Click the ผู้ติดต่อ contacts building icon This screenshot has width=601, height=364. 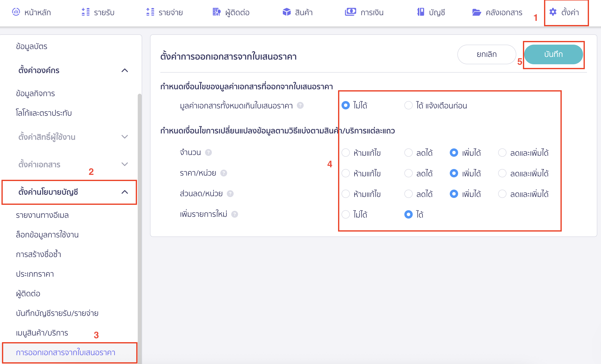[x=217, y=12]
